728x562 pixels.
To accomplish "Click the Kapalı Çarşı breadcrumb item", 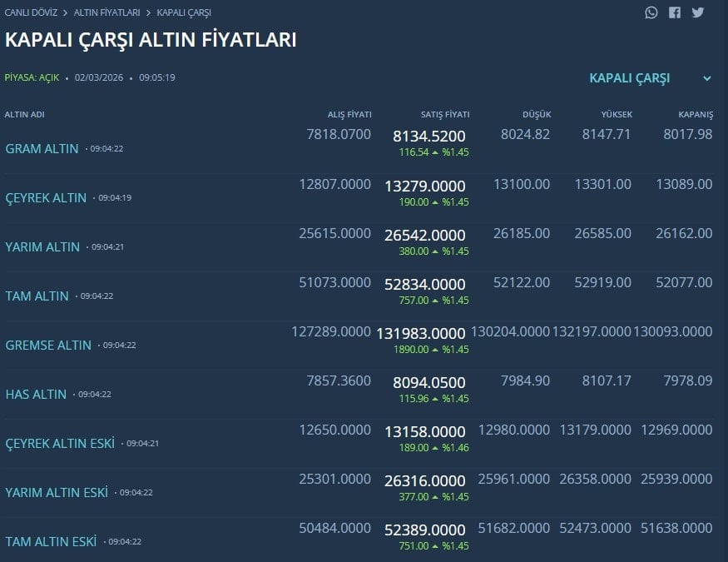I will pos(184,12).
